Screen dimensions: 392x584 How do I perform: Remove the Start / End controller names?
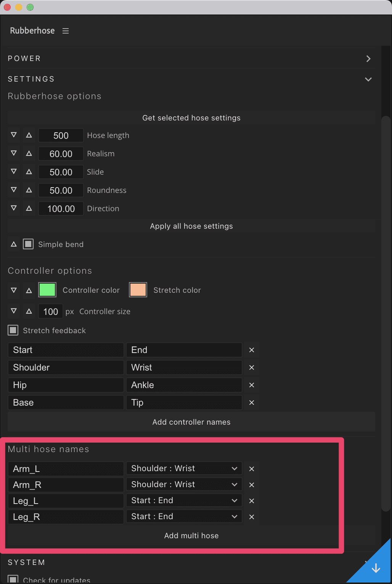point(252,350)
